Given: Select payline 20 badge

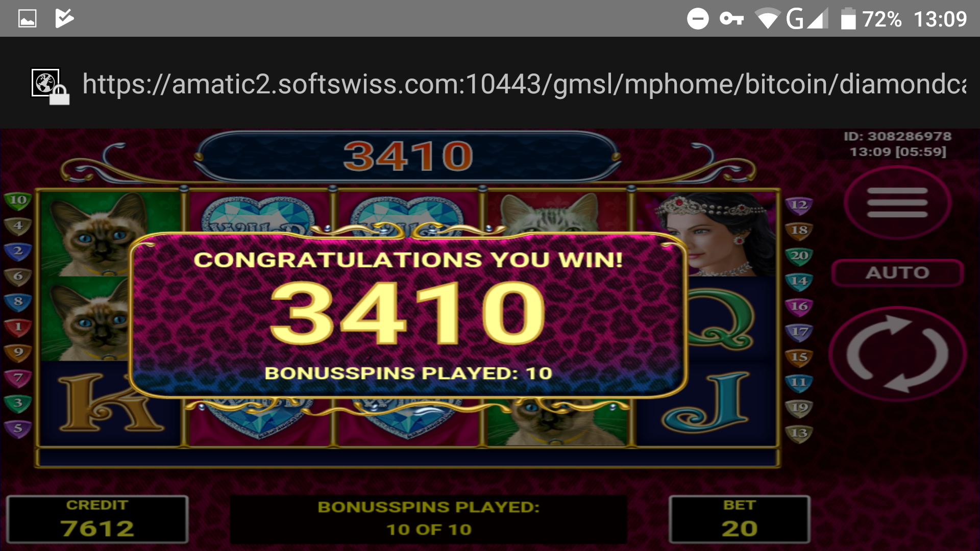Looking at the screenshot, I should [x=799, y=256].
